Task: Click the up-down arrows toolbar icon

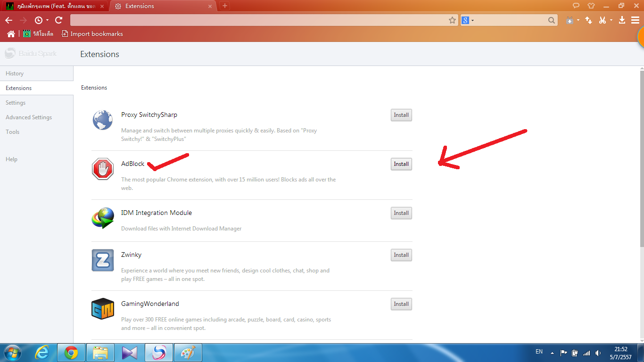Action: tap(588, 20)
